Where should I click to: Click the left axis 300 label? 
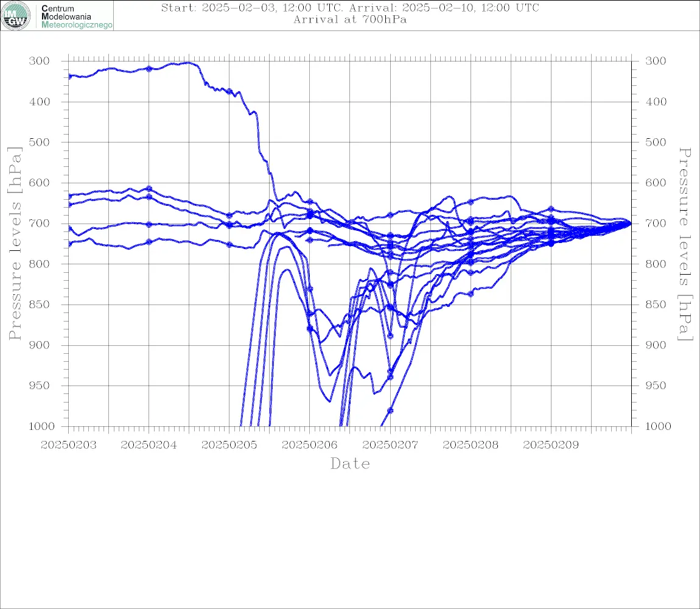(x=40, y=61)
